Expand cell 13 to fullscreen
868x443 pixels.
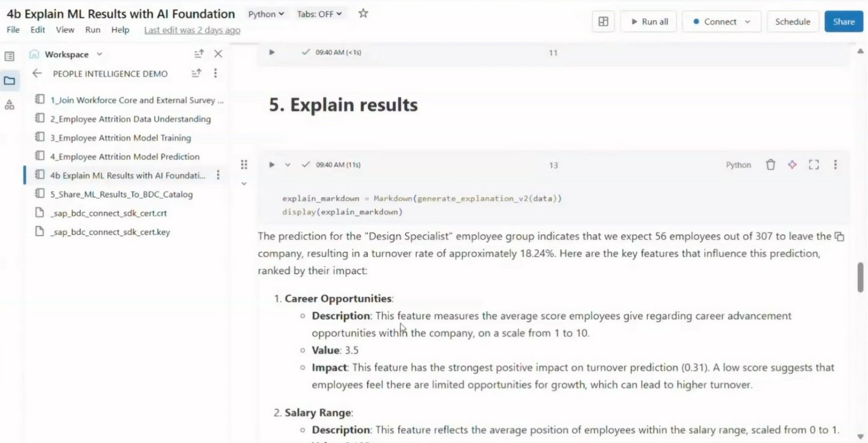pyautogui.click(x=813, y=164)
